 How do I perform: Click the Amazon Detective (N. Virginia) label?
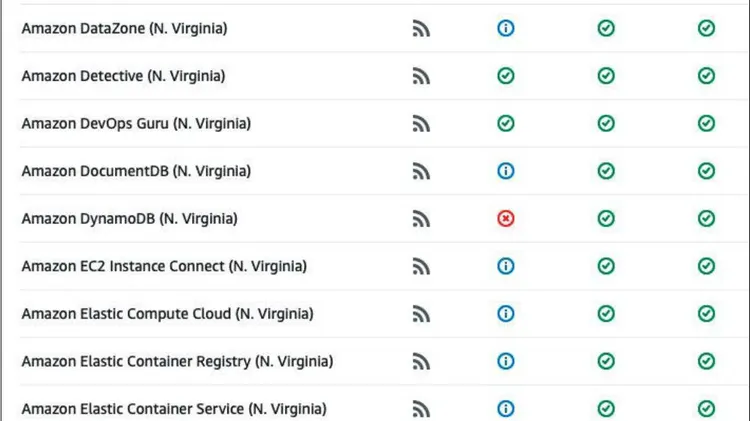123,76
